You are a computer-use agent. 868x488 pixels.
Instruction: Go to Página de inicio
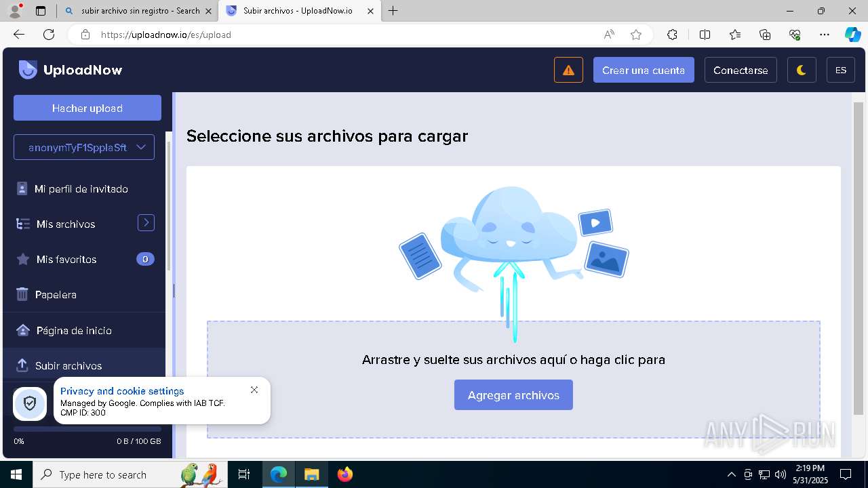tap(74, 331)
